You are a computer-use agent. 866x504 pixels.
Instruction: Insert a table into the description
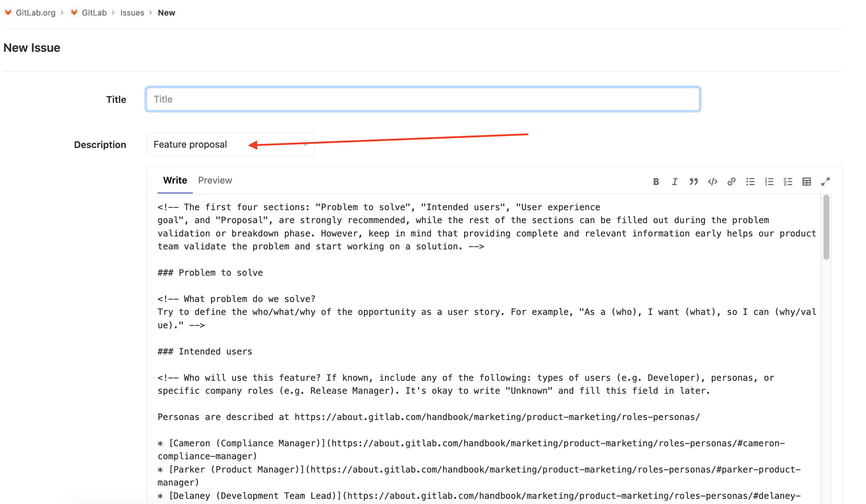[807, 182]
